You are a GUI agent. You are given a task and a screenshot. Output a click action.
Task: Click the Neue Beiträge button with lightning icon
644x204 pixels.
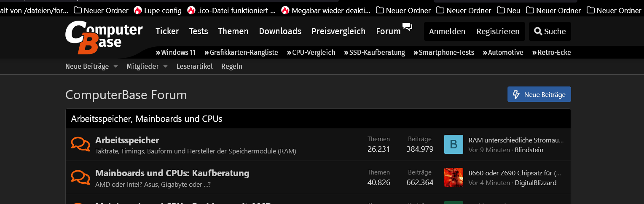point(539,94)
